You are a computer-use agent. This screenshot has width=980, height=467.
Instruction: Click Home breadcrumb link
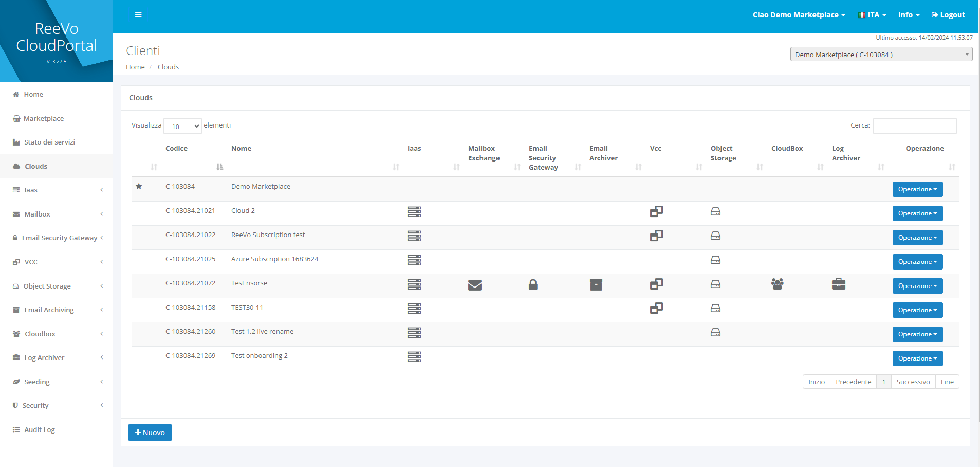click(135, 67)
